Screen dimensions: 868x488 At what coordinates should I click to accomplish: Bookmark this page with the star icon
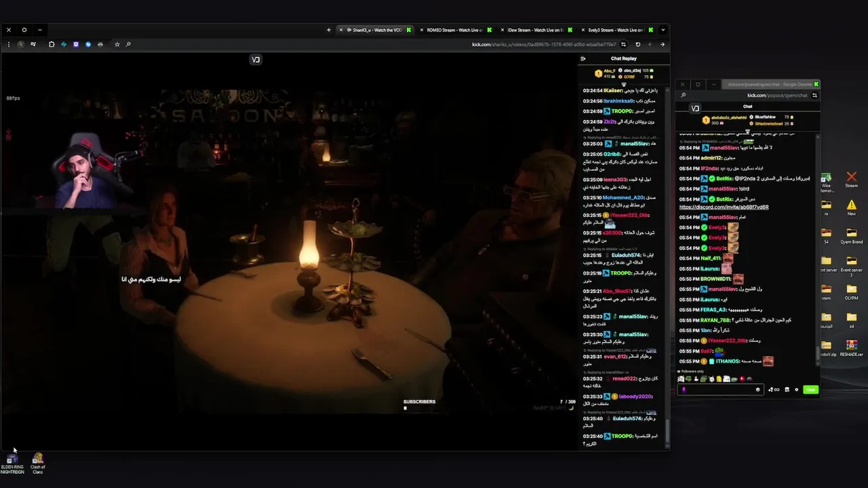coord(117,44)
